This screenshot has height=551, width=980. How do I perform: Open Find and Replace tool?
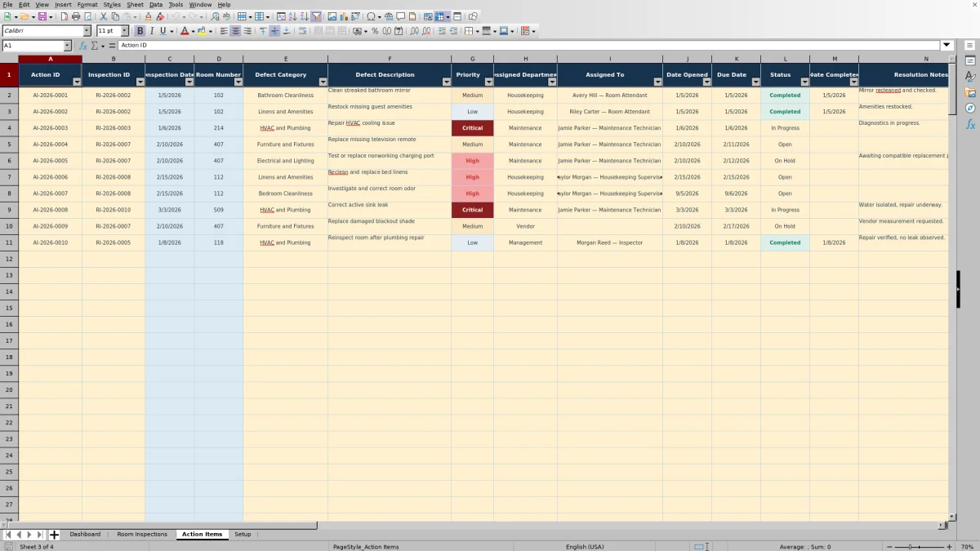point(215,16)
